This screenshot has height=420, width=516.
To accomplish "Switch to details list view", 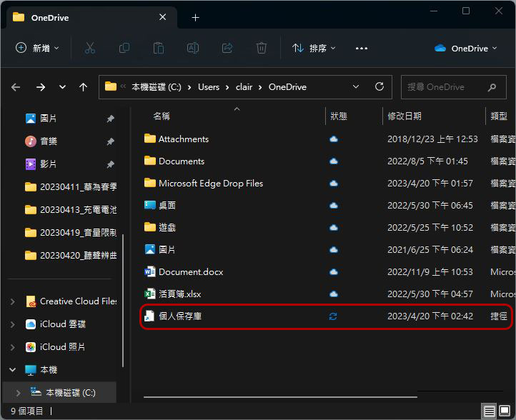I will (x=489, y=411).
